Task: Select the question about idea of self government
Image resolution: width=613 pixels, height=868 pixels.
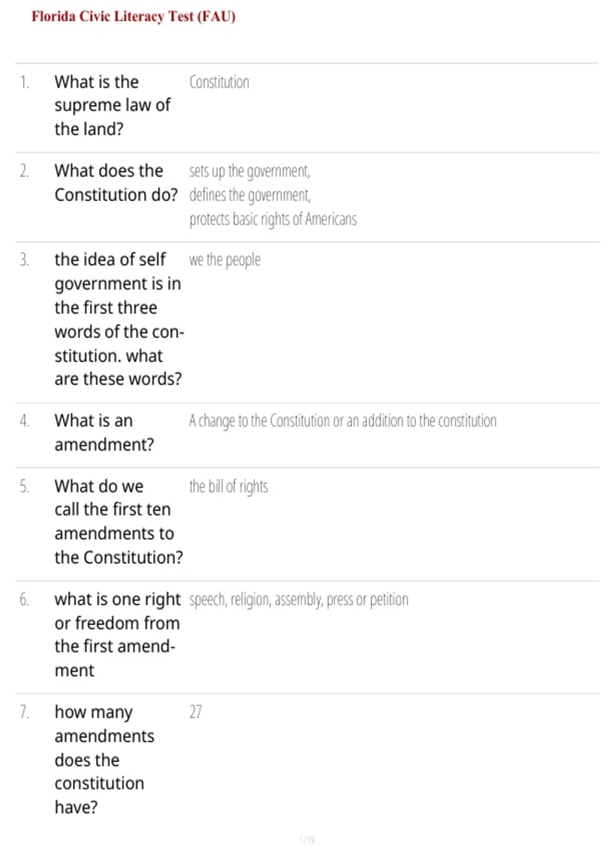Action: (x=119, y=319)
